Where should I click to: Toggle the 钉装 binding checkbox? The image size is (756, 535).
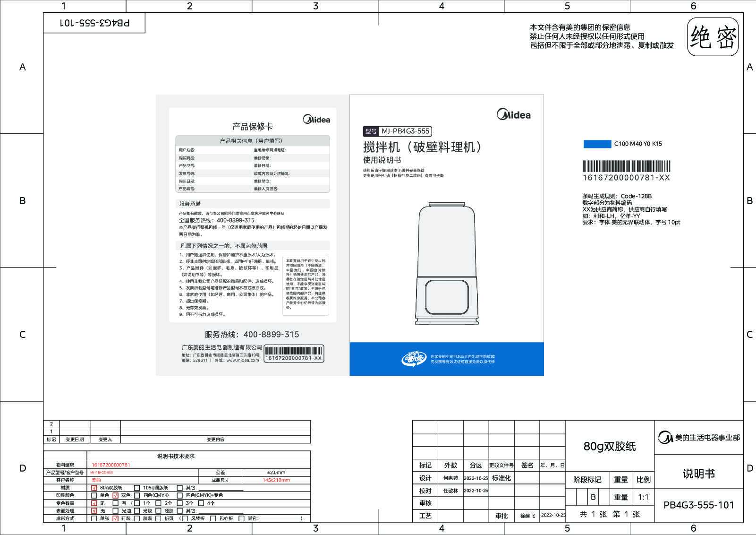pos(115,518)
